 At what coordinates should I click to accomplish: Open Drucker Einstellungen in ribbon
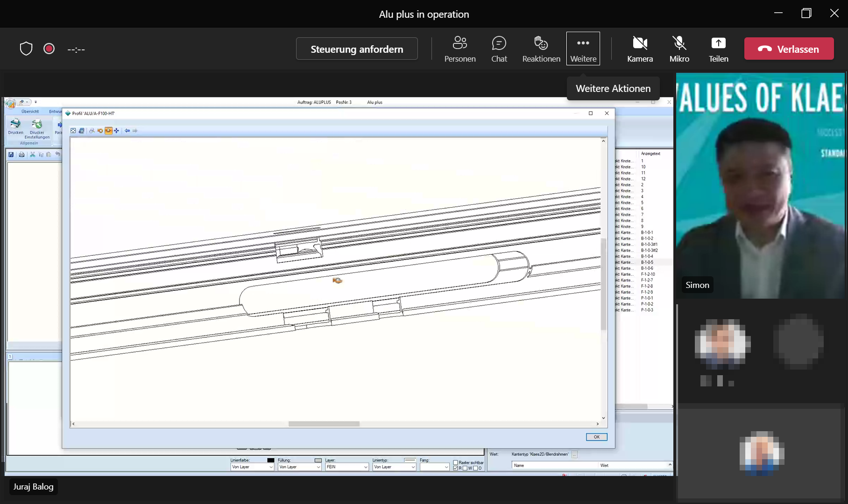click(37, 128)
